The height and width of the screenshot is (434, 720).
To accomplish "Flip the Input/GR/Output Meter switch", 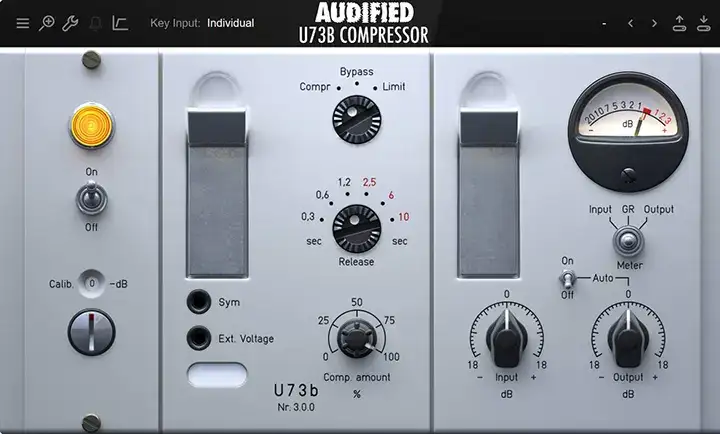I will click(629, 241).
